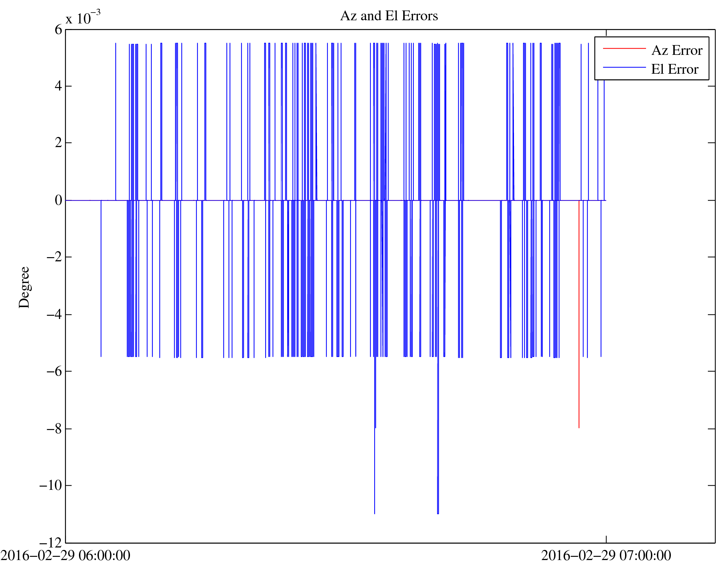Click the x 10^-3 axis exponent label
The width and height of the screenshot is (725, 588).
(83, 18)
